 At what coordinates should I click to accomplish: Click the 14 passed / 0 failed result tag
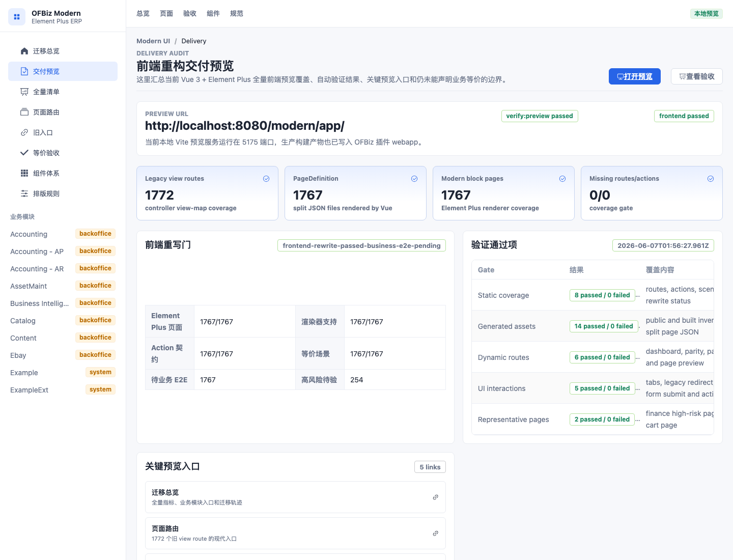tap(604, 326)
